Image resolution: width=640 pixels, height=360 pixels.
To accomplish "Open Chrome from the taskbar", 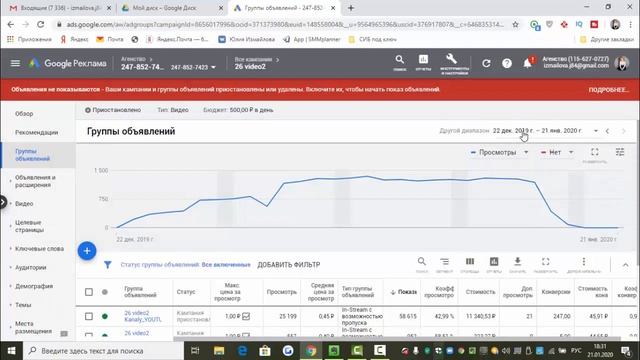I will [311, 351].
